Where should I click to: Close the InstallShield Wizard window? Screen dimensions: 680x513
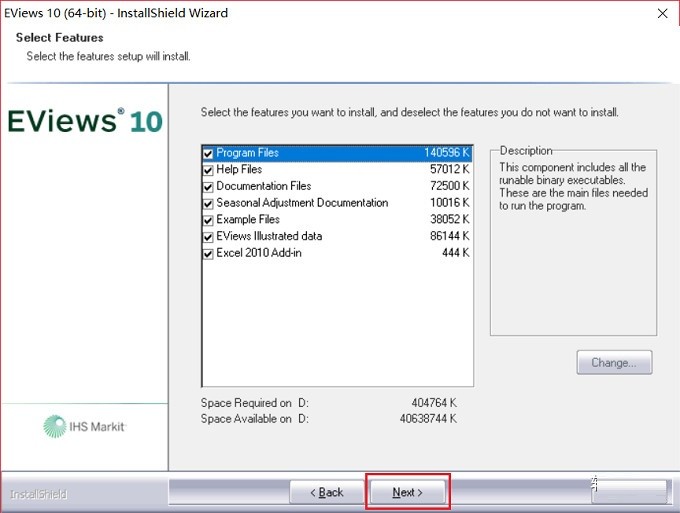[662, 13]
